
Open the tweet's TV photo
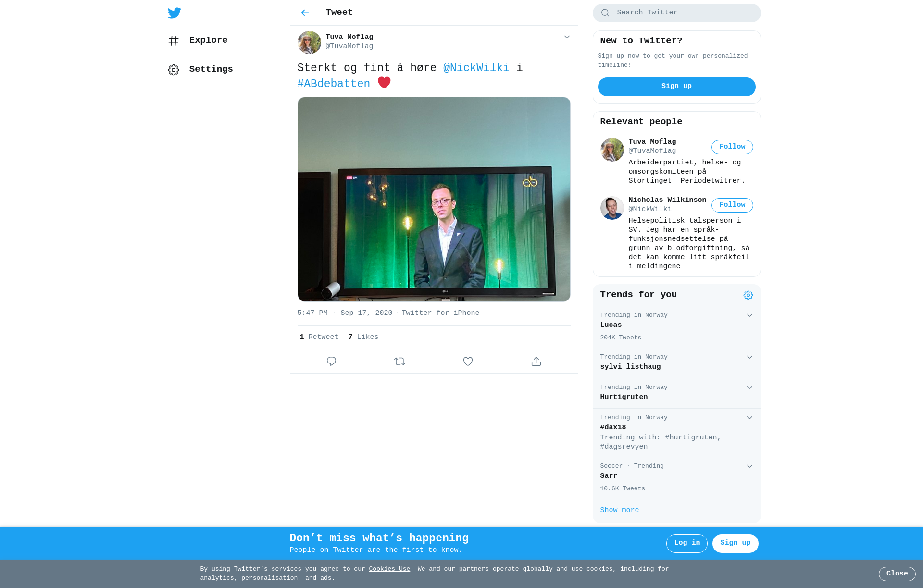coord(434,199)
